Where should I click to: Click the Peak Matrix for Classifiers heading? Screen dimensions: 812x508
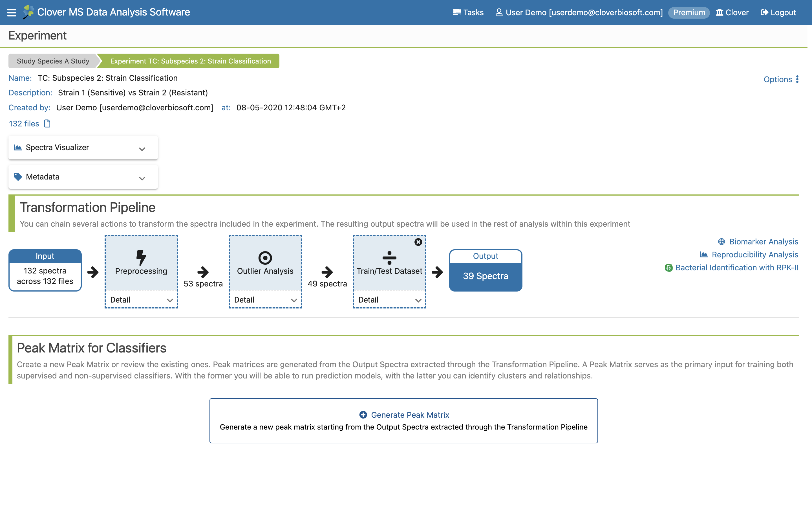(92, 348)
